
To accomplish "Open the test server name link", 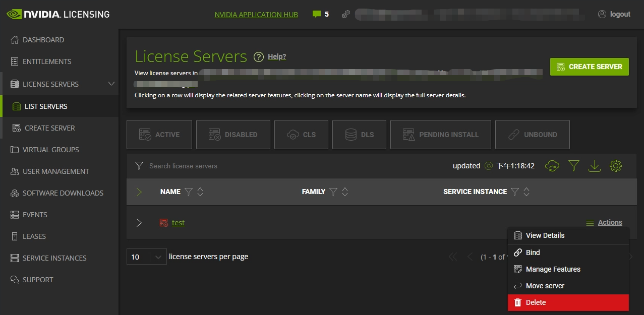I will 178,223.
